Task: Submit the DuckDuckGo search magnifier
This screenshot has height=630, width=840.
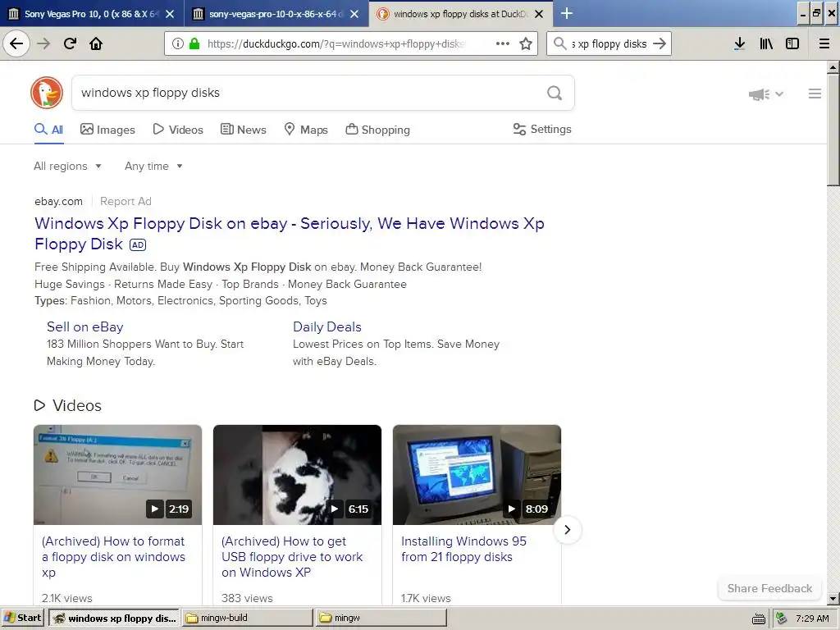Action: click(555, 93)
